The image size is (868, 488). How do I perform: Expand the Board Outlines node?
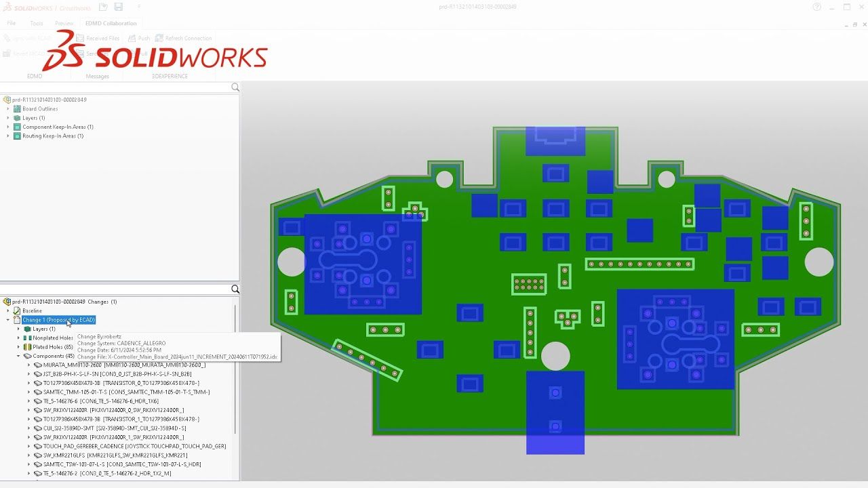pos(8,108)
